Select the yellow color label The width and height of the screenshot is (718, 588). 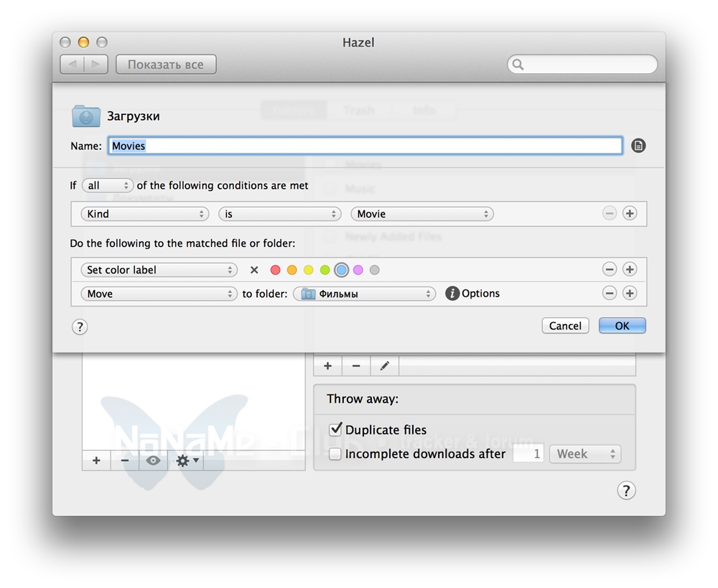tap(308, 270)
